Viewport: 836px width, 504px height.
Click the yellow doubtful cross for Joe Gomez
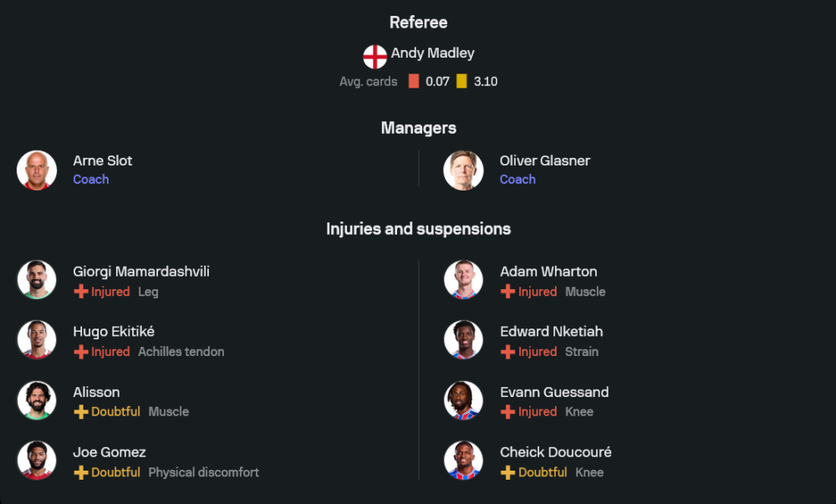click(81, 472)
